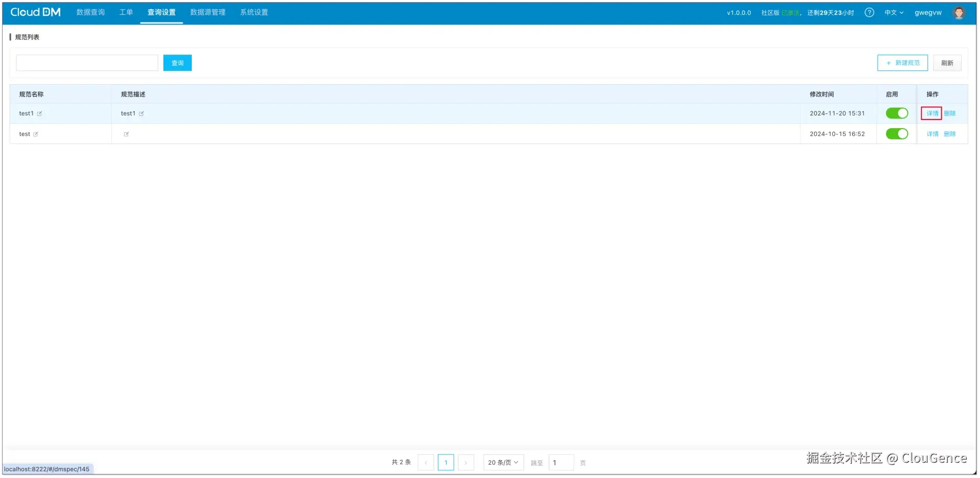Image resolution: width=980 pixels, height=478 pixels.
Task: Select the 查询设置 menu tab
Action: point(161,12)
